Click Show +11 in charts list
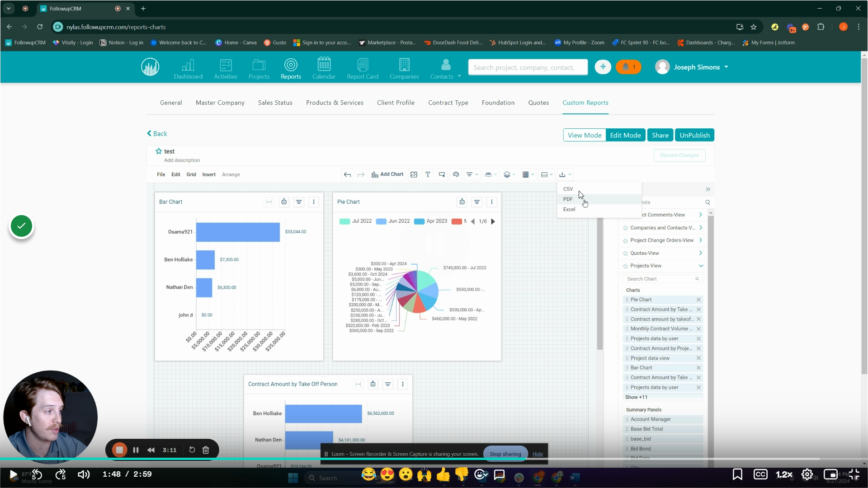 click(x=636, y=397)
